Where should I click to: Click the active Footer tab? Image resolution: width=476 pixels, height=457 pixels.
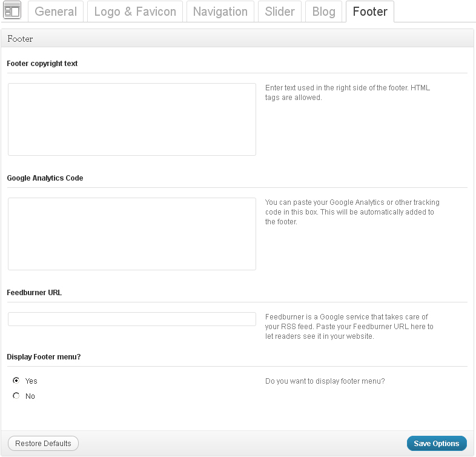(x=369, y=12)
